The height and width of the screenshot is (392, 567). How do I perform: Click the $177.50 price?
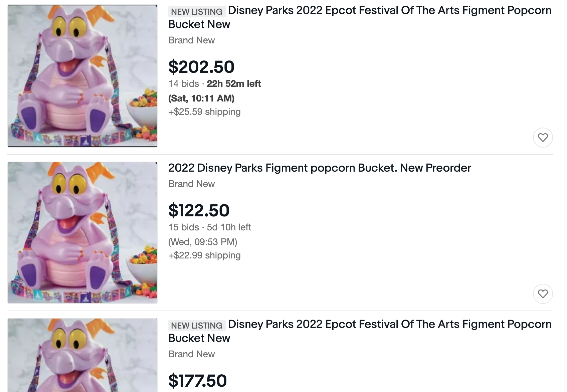click(x=198, y=381)
